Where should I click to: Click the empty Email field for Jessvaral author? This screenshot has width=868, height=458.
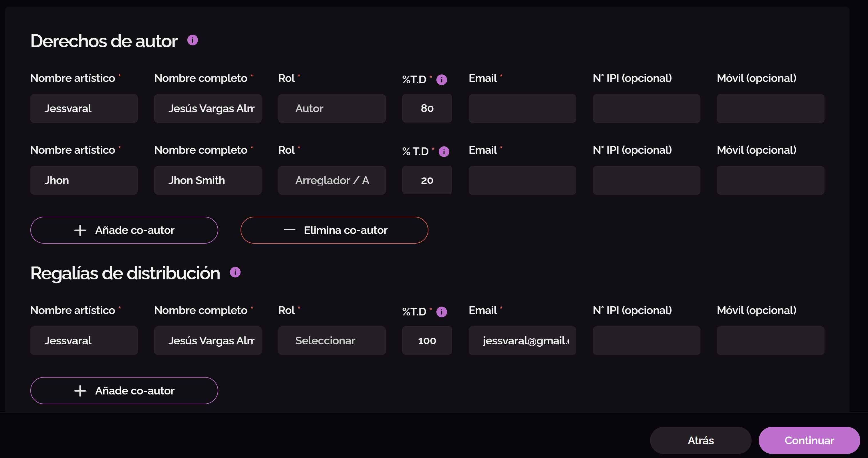(522, 108)
